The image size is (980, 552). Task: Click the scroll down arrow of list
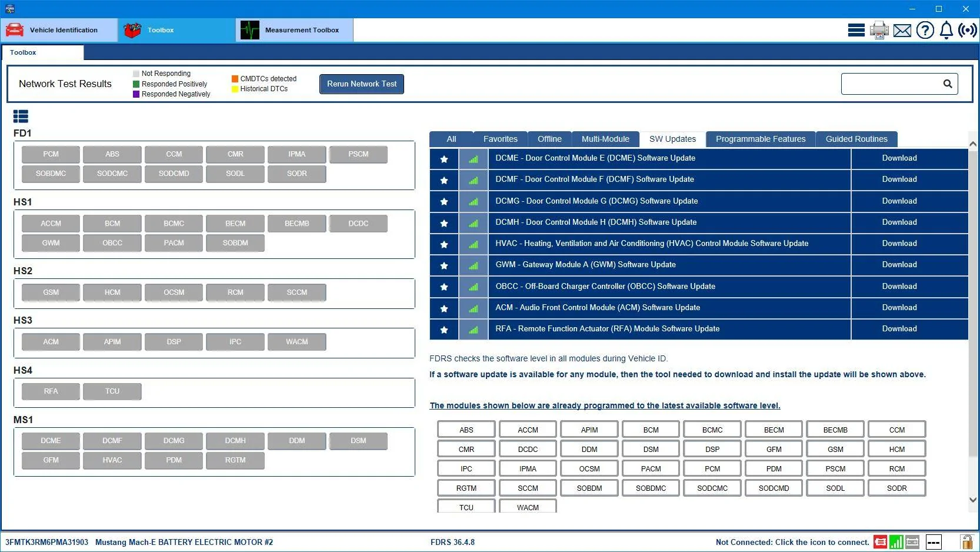tap(973, 500)
